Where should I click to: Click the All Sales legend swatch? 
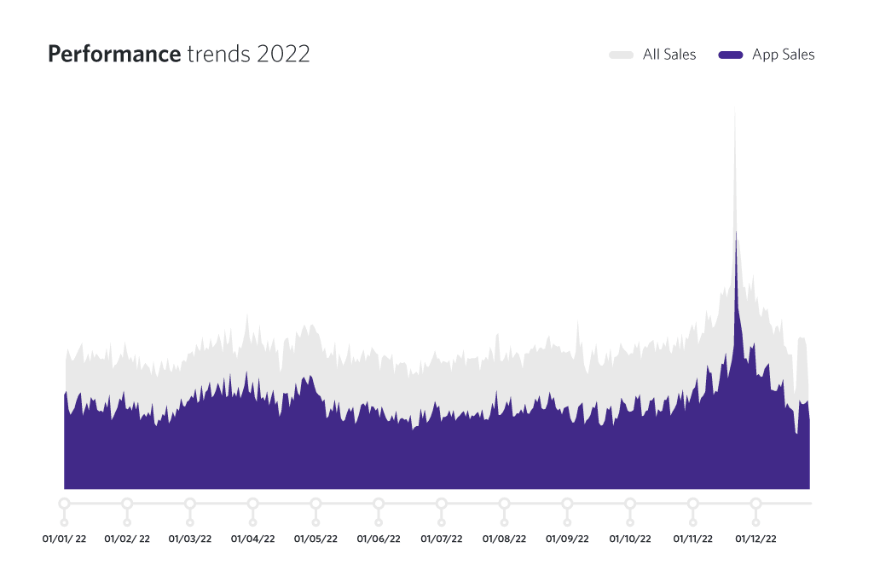pyautogui.click(x=621, y=55)
